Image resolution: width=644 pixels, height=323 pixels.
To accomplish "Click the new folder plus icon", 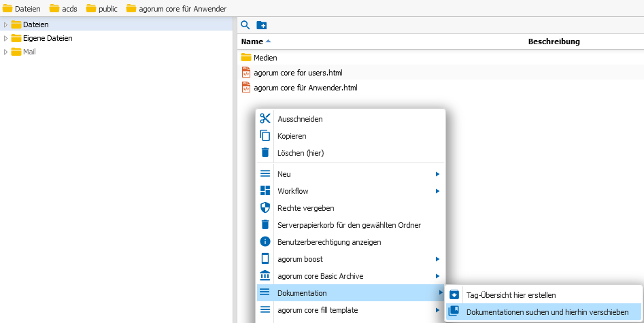I will point(262,25).
